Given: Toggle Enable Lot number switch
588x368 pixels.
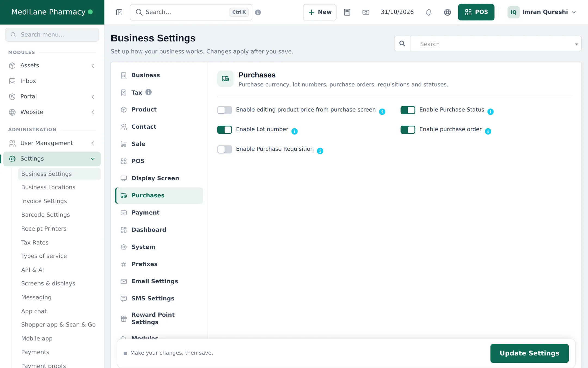Looking at the screenshot, I should pyautogui.click(x=225, y=130).
